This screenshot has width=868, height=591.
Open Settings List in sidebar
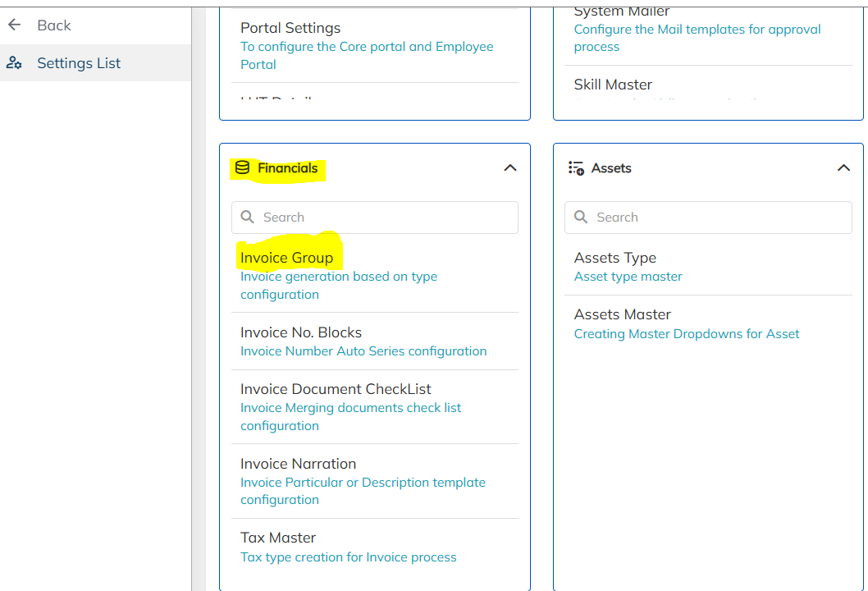[x=79, y=63]
